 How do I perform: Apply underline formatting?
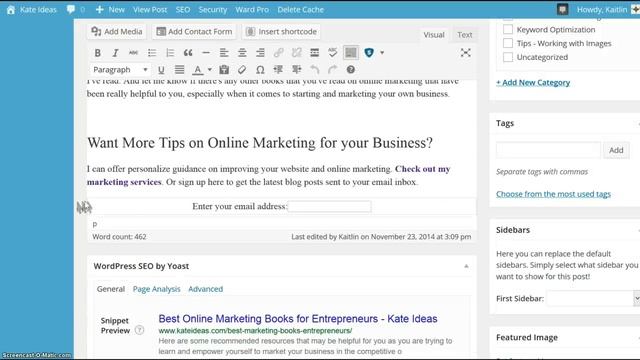tap(161, 70)
